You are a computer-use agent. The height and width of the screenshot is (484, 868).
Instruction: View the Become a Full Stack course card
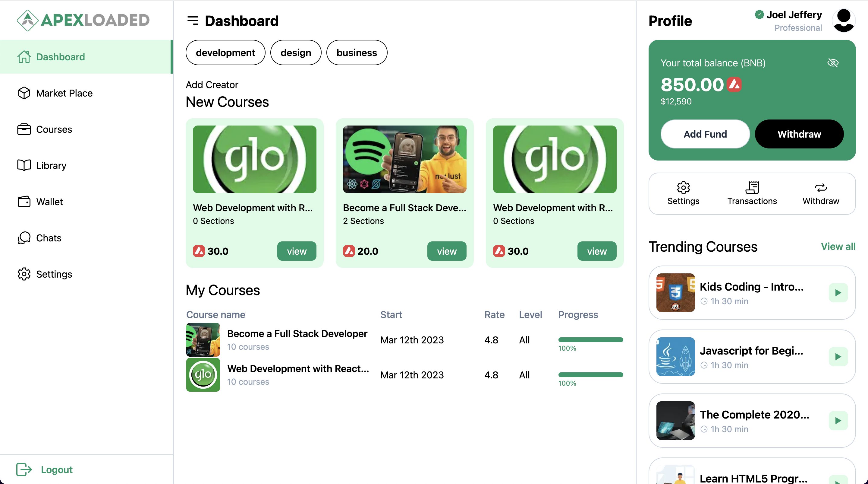point(446,251)
